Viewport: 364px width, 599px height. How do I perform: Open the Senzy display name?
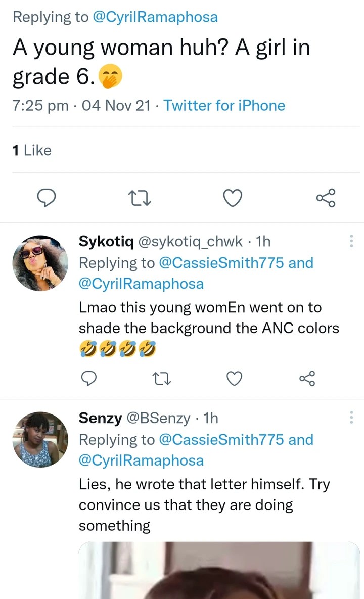click(100, 418)
